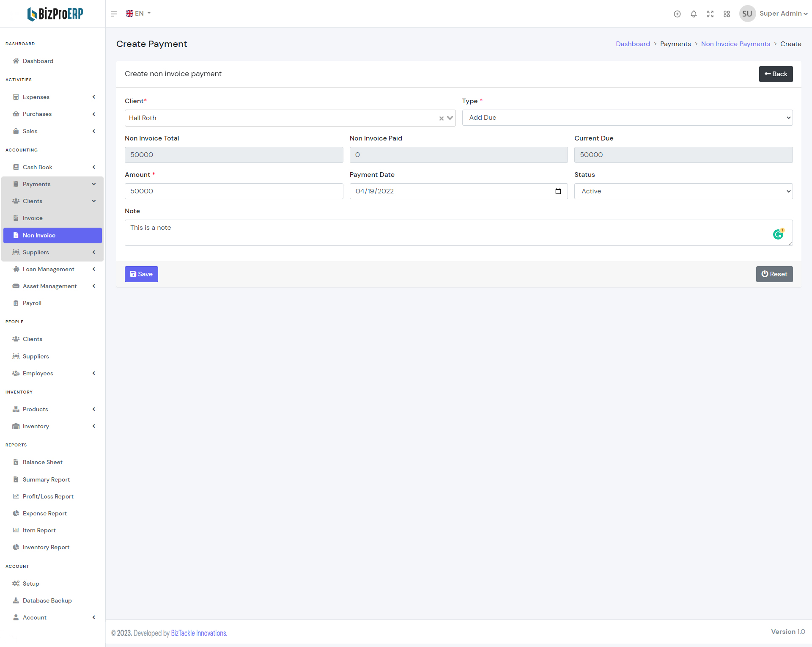Click the notification bell icon

[694, 14]
